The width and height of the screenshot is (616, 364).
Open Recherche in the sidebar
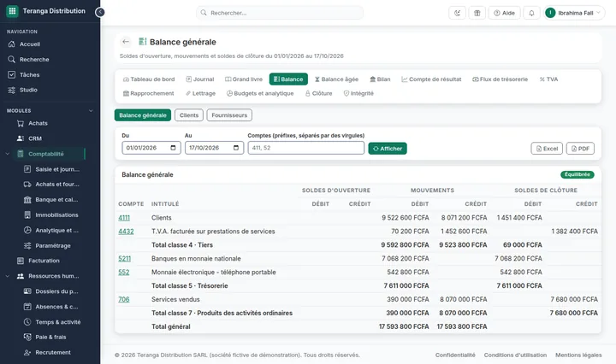34,59
